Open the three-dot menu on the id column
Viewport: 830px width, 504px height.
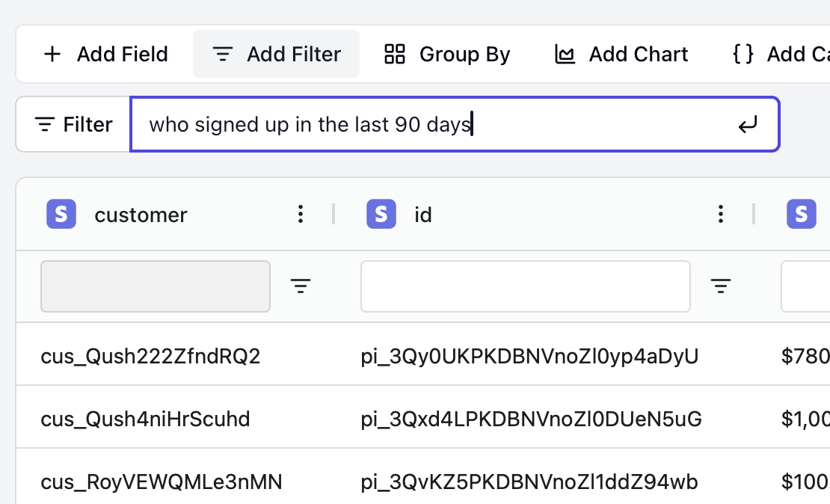(x=720, y=214)
